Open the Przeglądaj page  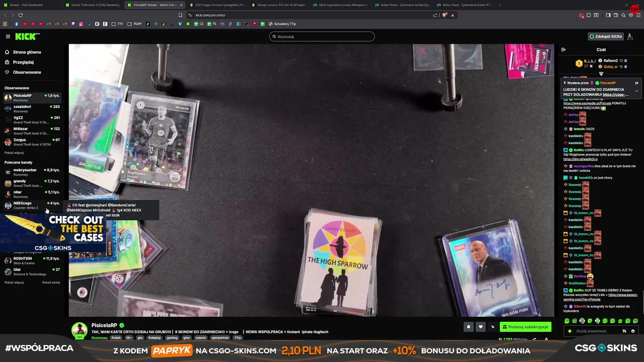coord(23,62)
